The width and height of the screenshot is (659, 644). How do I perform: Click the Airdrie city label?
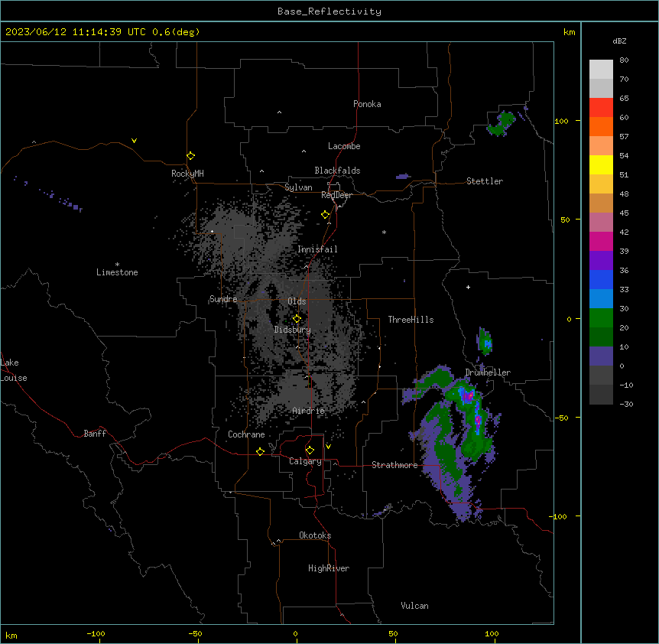coord(309,411)
